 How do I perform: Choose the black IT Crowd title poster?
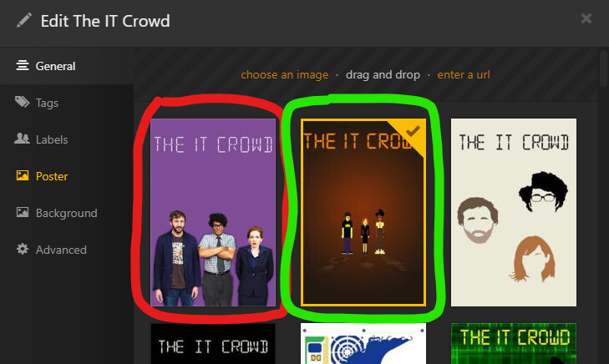click(x=213, y=344)
